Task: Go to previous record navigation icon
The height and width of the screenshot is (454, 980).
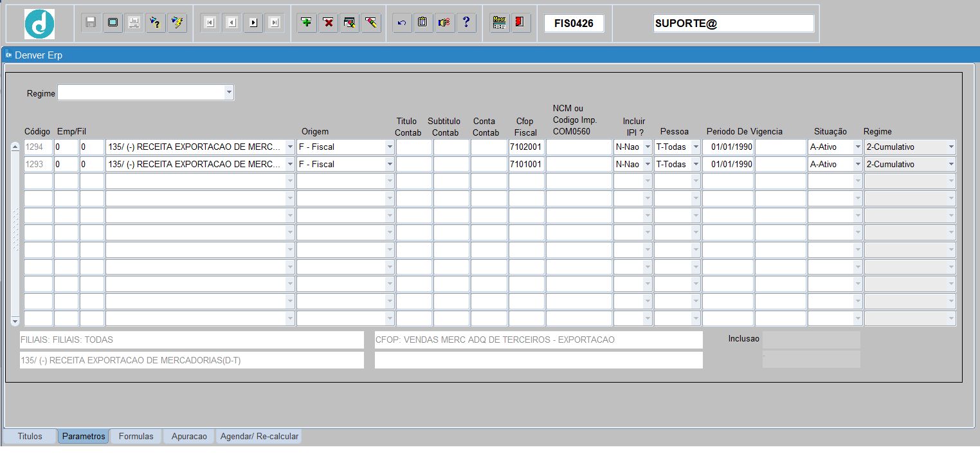Action: click(231, 23)
